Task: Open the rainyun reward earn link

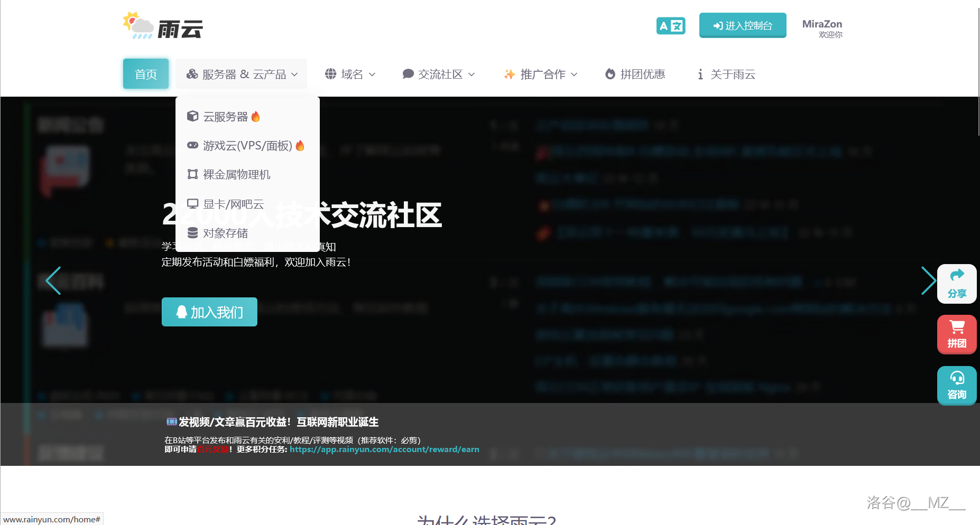Action: (384, 449)
